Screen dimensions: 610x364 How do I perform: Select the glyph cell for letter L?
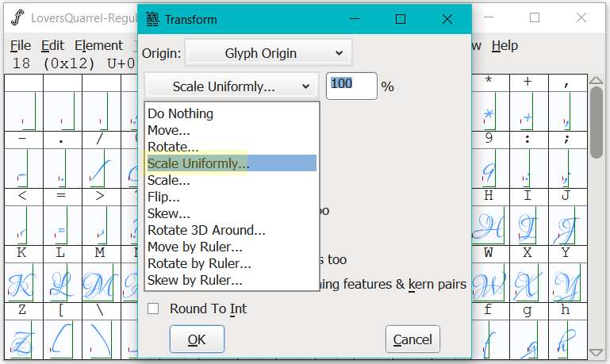coord(62,283)
